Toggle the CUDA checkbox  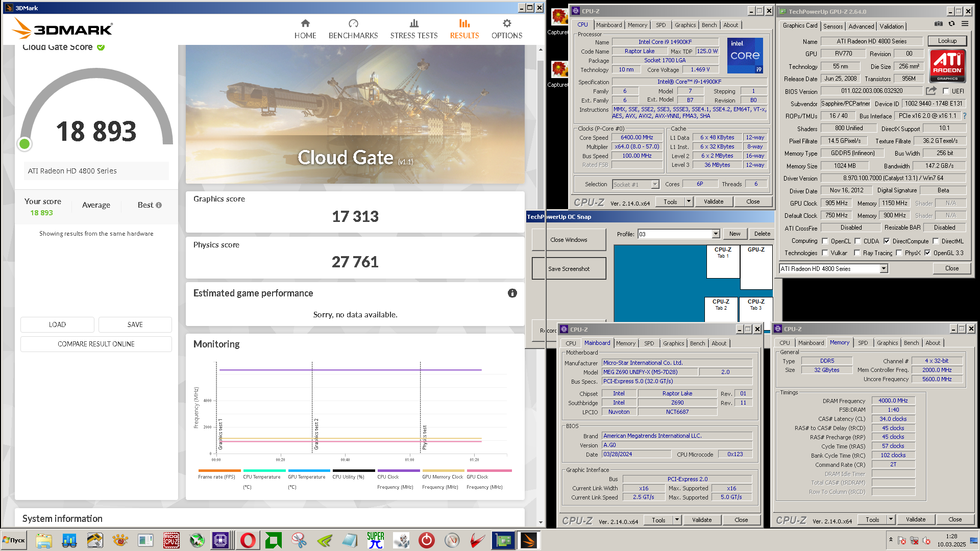(857, 241)
